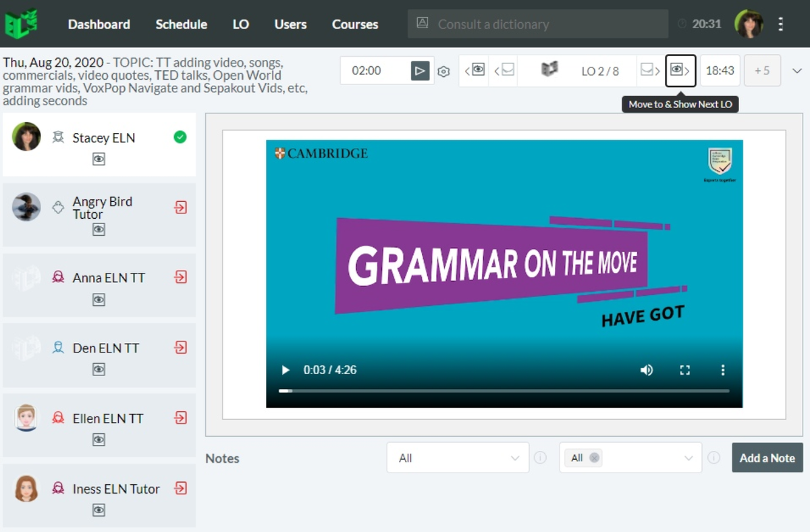Click Anna ELN TT's role icon

(x=58, y=277)
